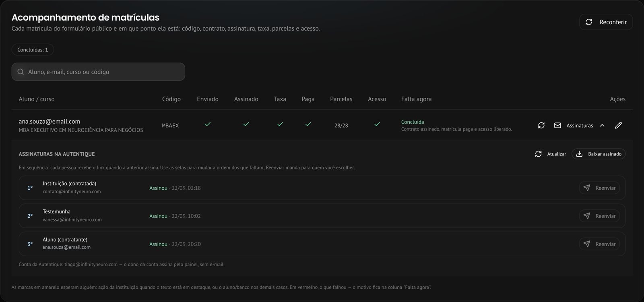Collapse the Assinaturas panel chevron
Viewport: 644px width, 302px height.
pyautogui.click(x=602, y=125)
